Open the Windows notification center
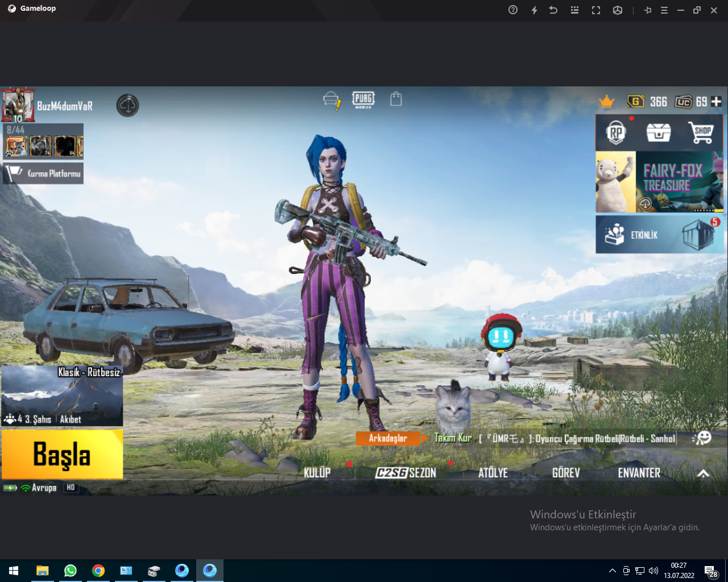The width and height of the screenshot is (728, 582). pos(710,571)
